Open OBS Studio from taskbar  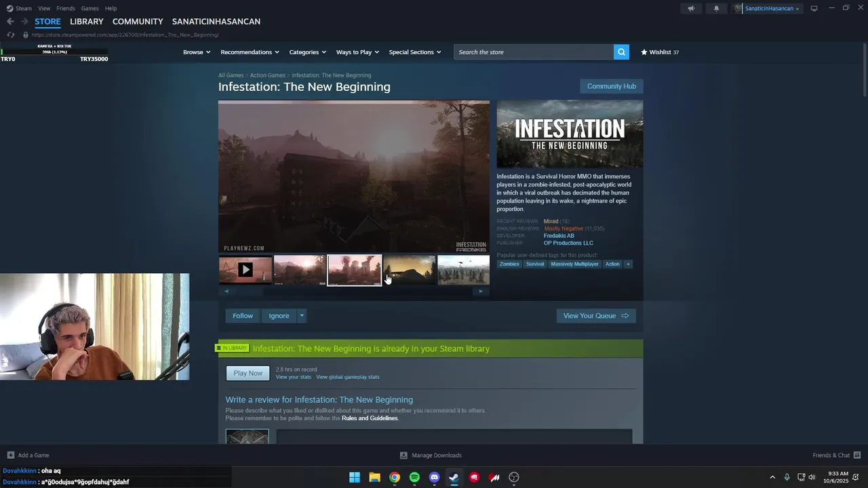514,477
